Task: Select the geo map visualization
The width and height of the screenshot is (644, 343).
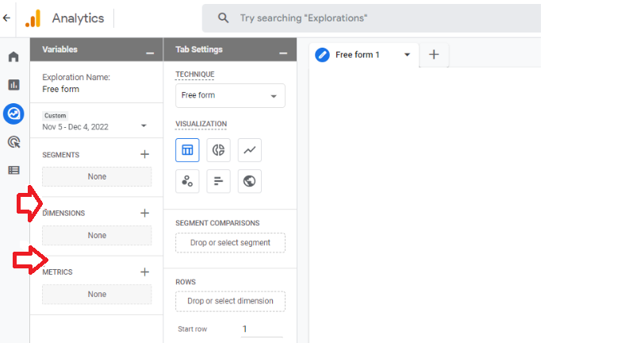Action: (250, 181)
